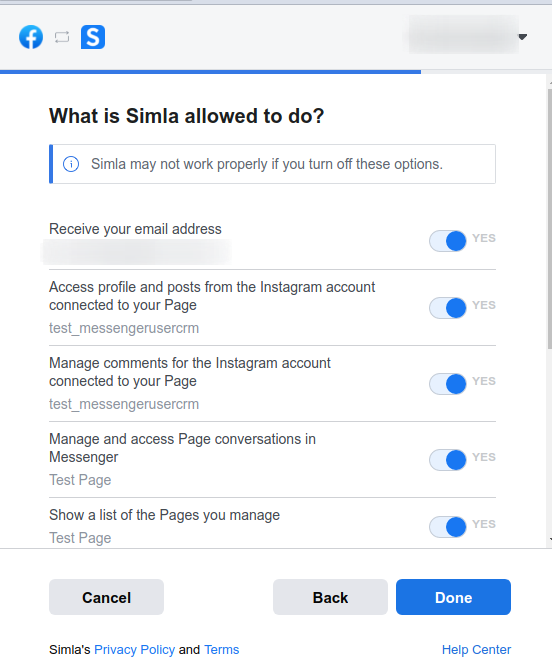Viewport: 552px width, 667px height.
Task: Open the Terms link
Action: (x=222, y=650)
